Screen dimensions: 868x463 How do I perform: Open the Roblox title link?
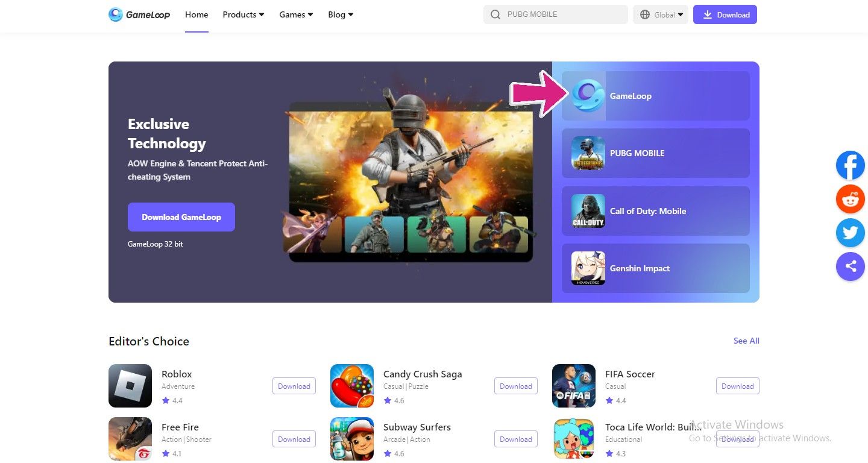click(177, 374)
